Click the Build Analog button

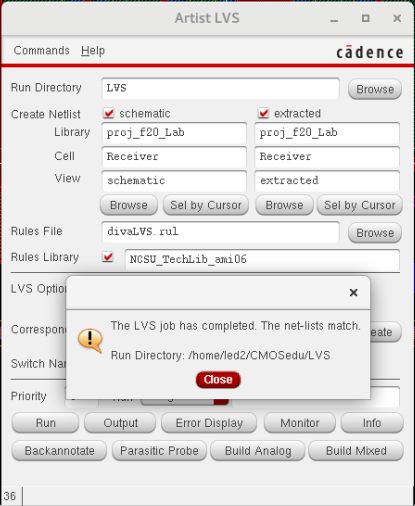(x=258, y=451)
